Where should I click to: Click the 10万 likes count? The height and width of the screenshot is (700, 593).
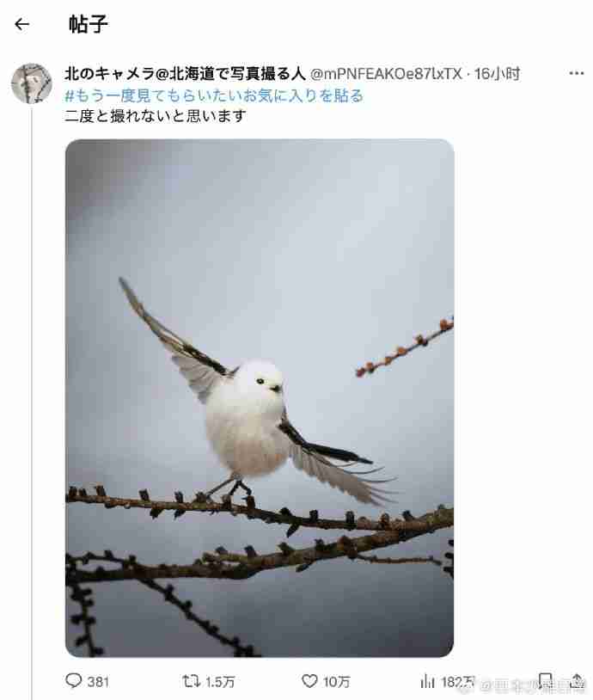336,682
